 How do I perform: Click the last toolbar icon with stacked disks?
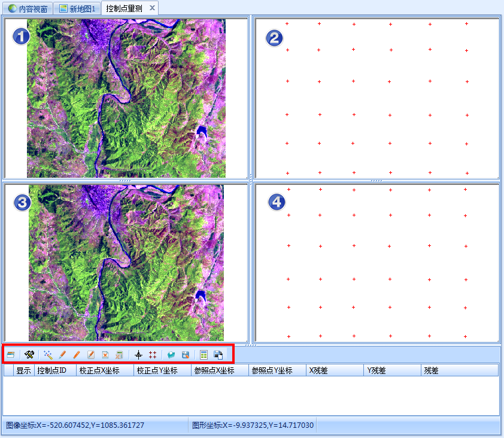218,355
